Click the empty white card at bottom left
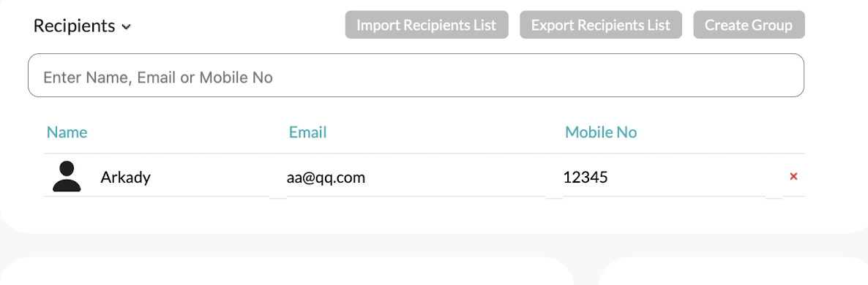This screenshot has height=285, width=868. (x=287, y=272)
